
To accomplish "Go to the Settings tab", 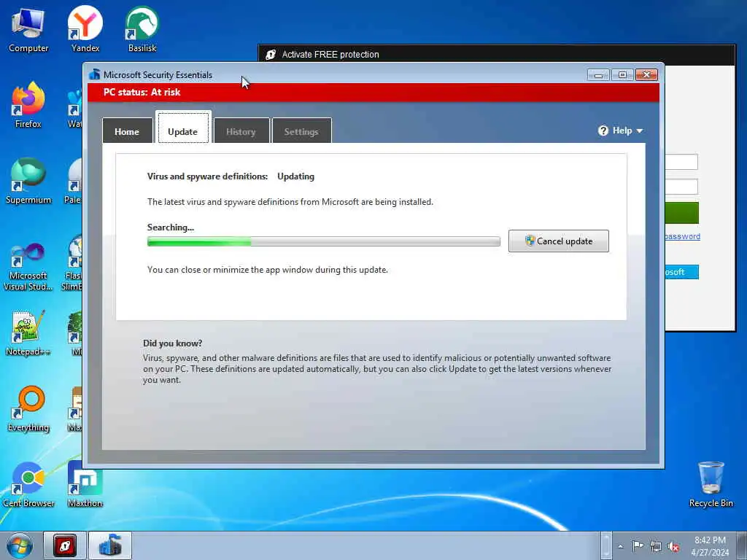I will (x=301, y=131).
